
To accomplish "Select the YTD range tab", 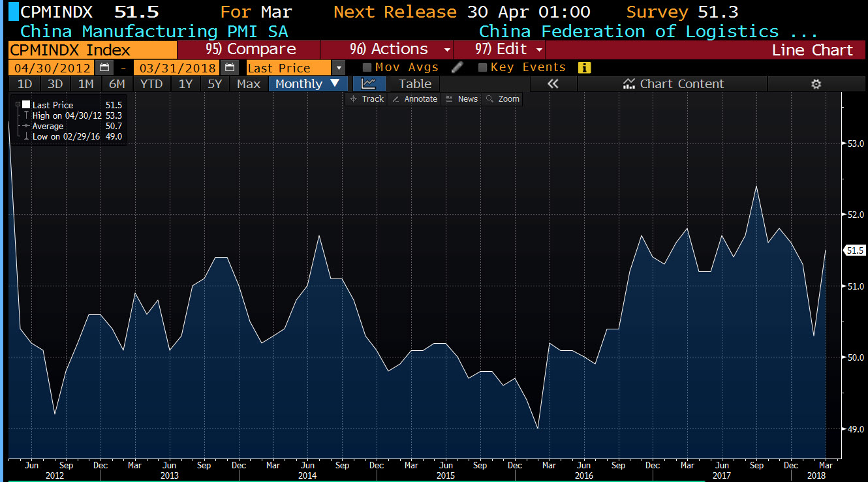I will pos(151,83).
